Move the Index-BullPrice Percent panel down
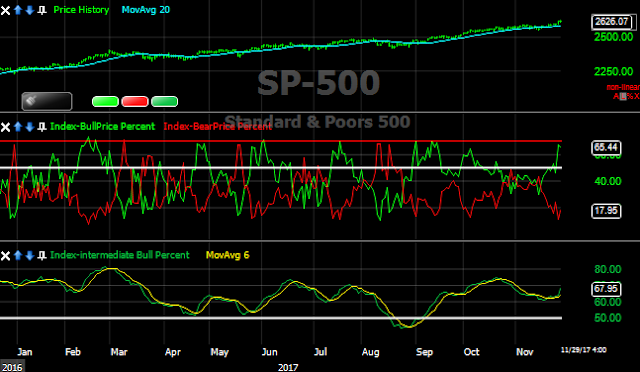 [x=29, y=127]
